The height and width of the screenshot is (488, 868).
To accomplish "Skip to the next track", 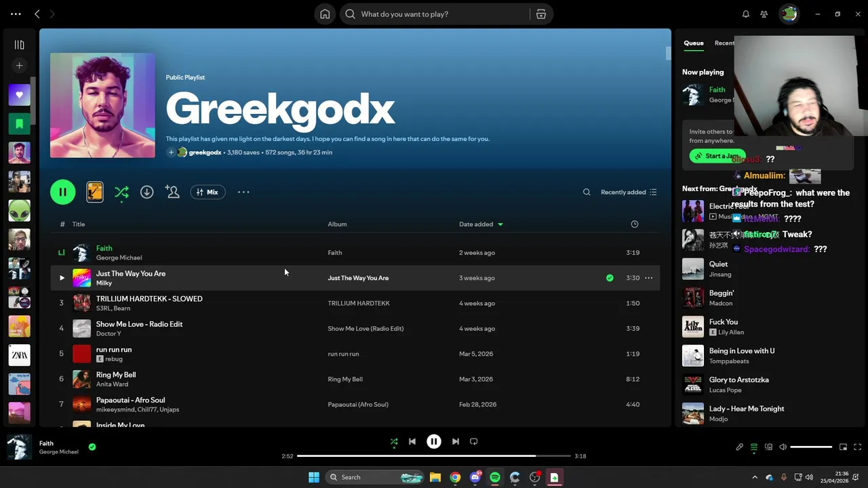I will pyautogui.click(x=456, y=442).
